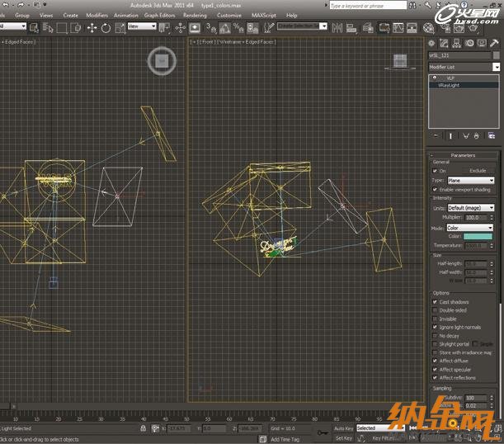Open the Manage Layers icon

pyautogui.click(x=368, y=28)
